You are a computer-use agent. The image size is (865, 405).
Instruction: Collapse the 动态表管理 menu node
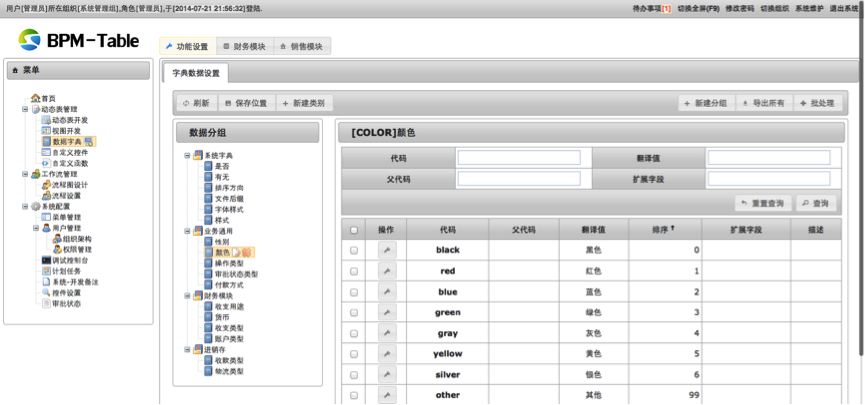click(25, 110)
